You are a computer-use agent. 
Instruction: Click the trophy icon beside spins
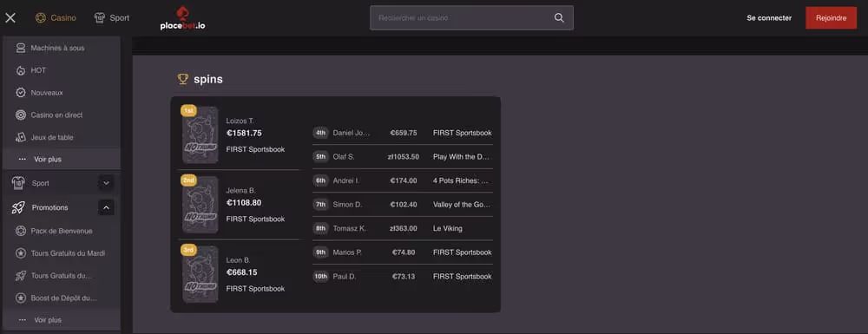[182, 79]
